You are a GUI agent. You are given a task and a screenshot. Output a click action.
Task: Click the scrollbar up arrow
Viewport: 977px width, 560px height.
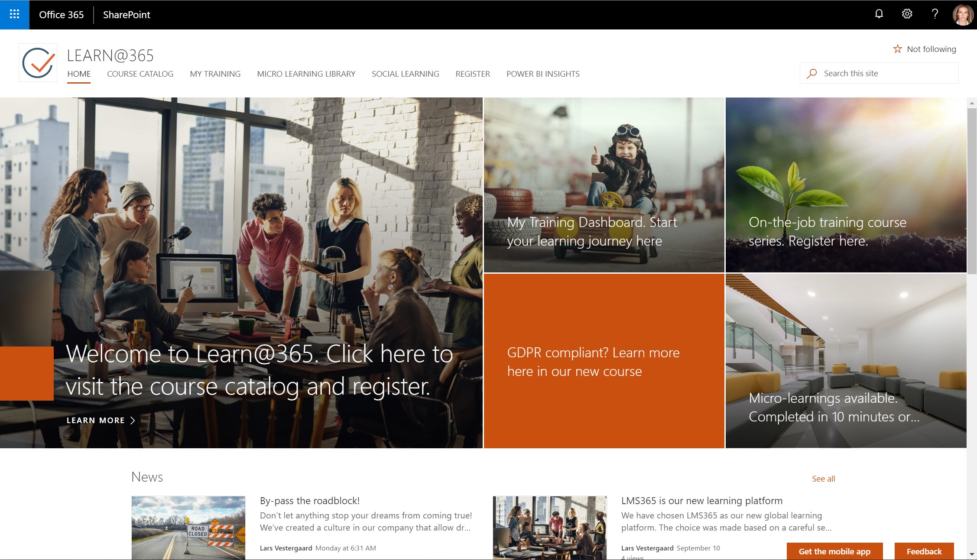(x=972, y=103)
